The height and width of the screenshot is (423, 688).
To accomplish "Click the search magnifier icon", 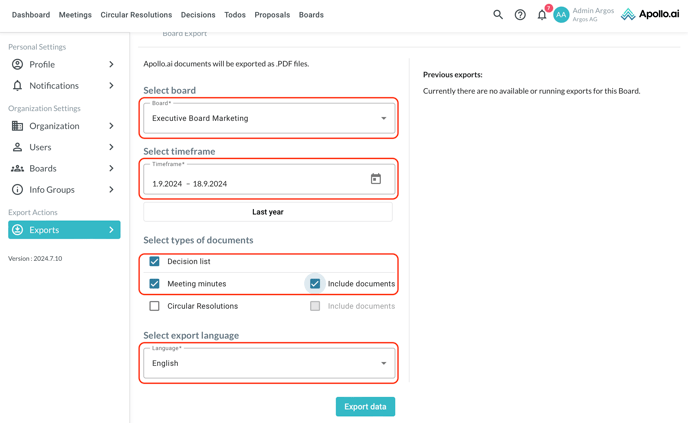I will click(x=498, y=15).
